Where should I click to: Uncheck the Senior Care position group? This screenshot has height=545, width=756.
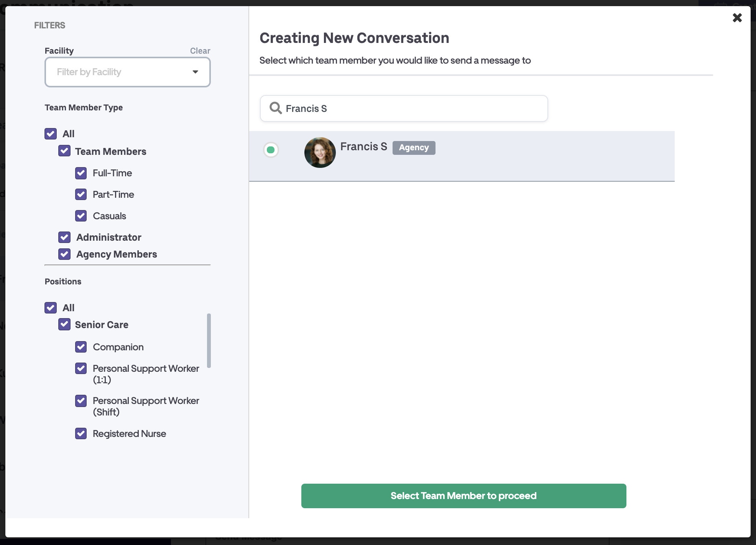tap(64, 325)
